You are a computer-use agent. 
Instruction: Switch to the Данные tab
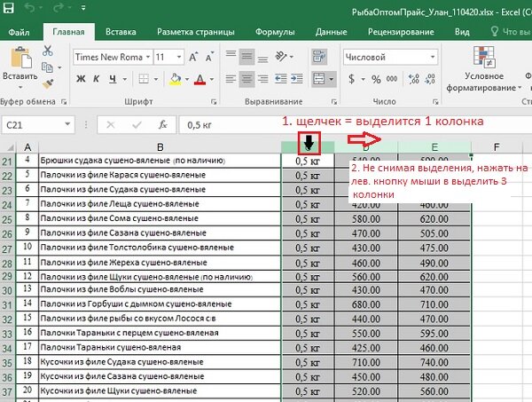pyautogui.click(x=331, y=32)
